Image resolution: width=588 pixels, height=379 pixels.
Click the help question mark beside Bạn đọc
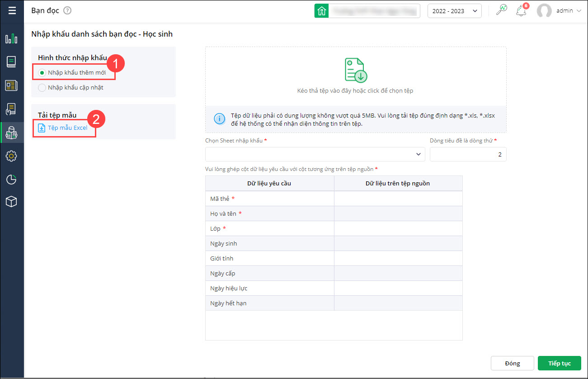[67, 10]
